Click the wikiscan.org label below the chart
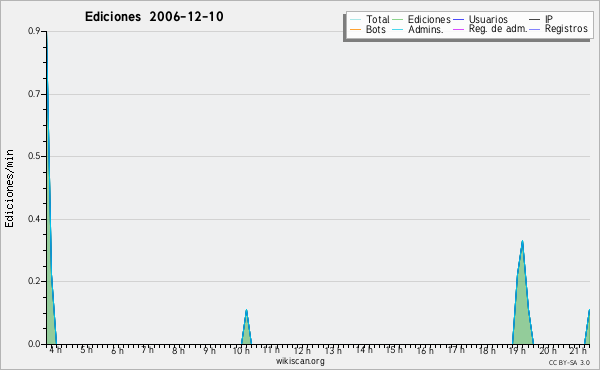 (x=300, y=361)
